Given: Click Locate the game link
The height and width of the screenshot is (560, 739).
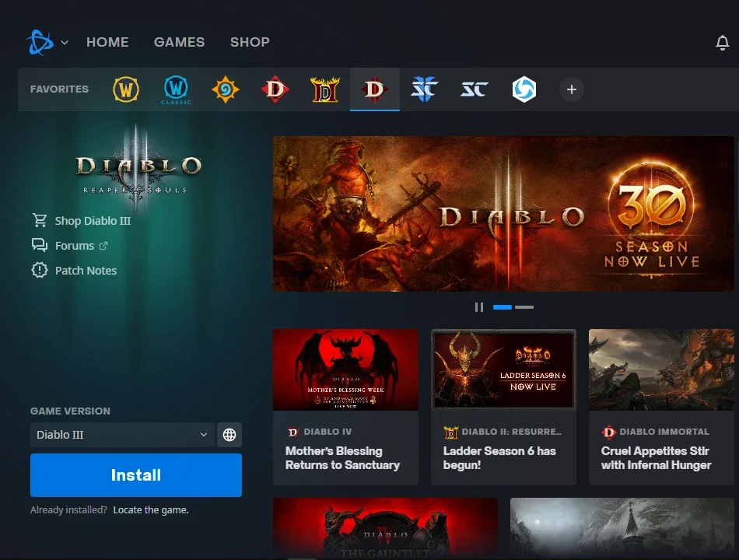Looking at the screenshot, I should [x=151, y=510].
